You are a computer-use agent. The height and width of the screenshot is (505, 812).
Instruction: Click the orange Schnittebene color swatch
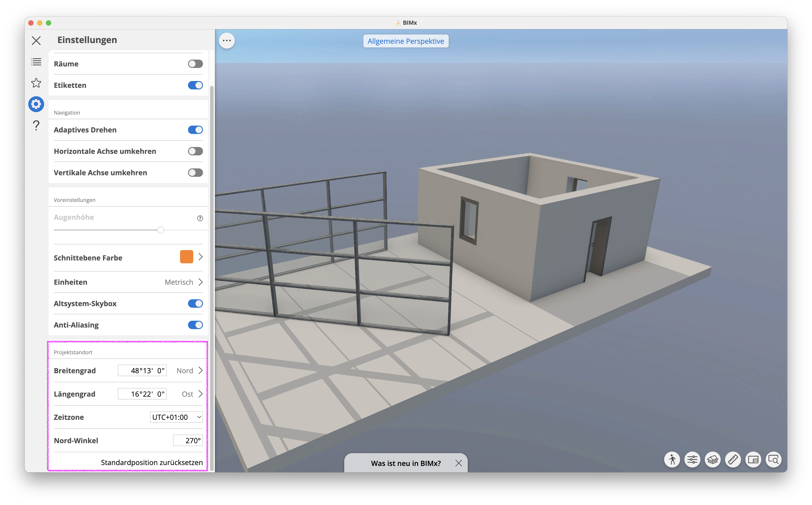click(x=187, y=257)
